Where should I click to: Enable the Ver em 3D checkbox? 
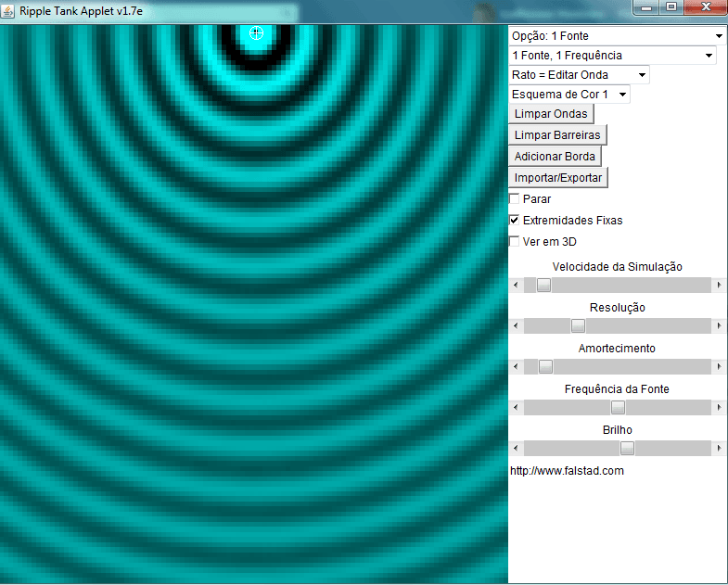click(514, 241)
